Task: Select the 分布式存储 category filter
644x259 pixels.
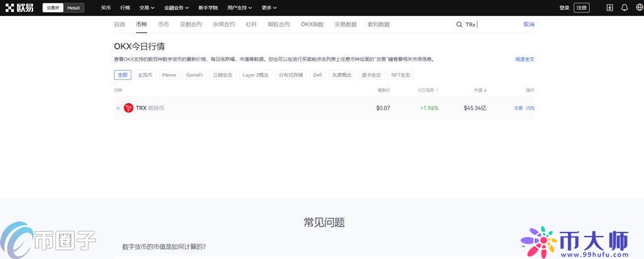Action: tap(291, 75)
